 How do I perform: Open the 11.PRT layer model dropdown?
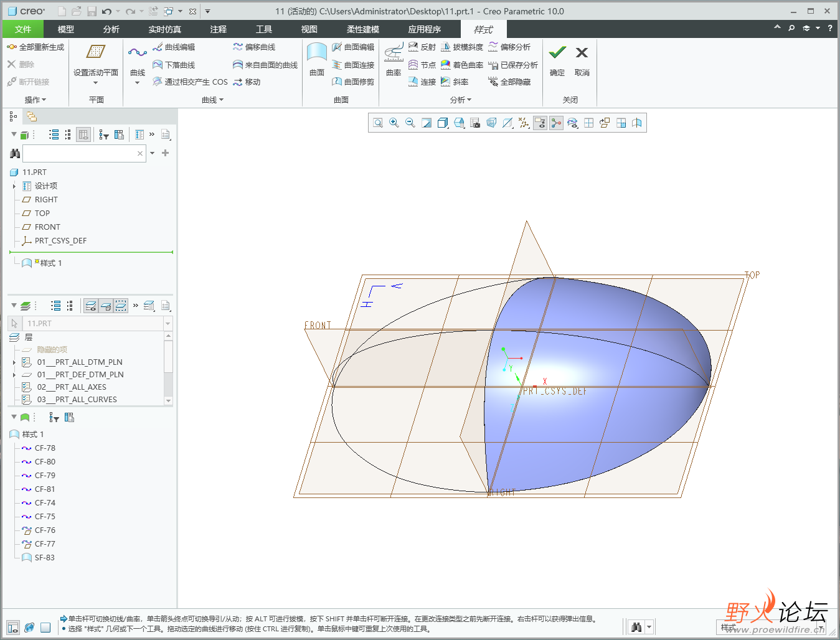[x=168, y=324]
